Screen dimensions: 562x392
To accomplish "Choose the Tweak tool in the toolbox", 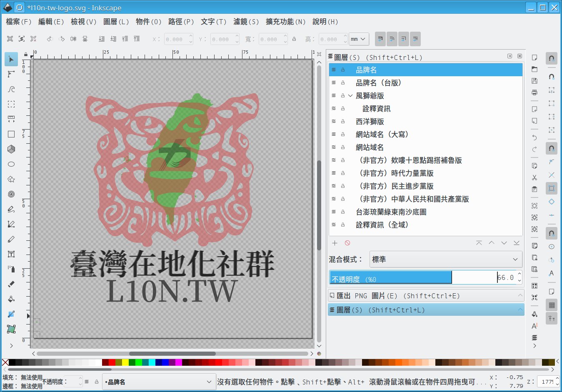I will pyautogui.click(x=11, y=89).
